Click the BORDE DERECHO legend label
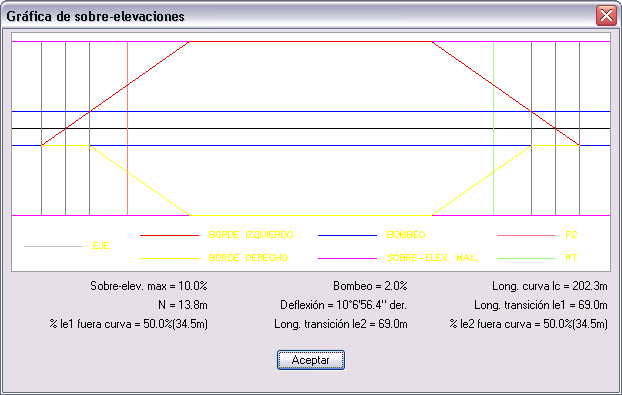This screenshot has width=622, height=395. 248,258
